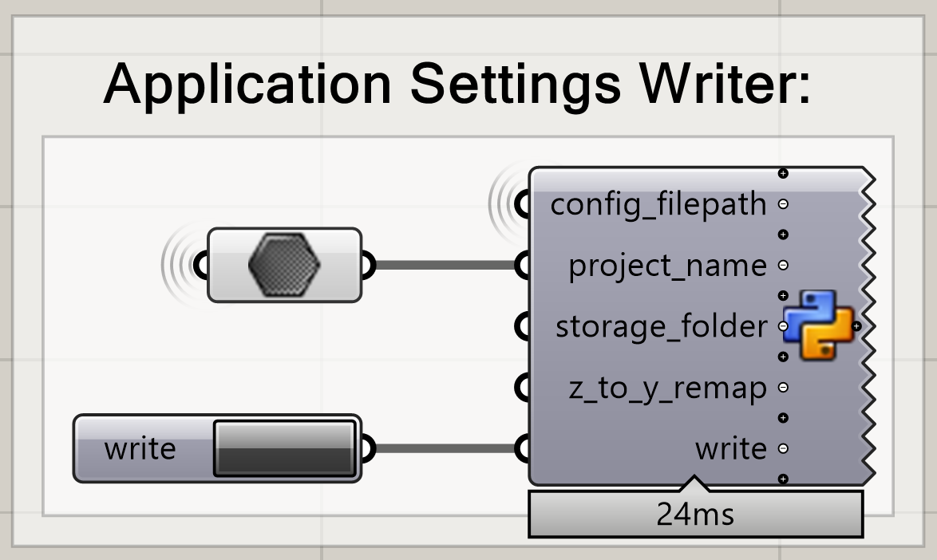Image resolution: width=937 pixels, height=560 pixels.
Task: Remove the project_name input via minus icon
Action: [783, 265]
